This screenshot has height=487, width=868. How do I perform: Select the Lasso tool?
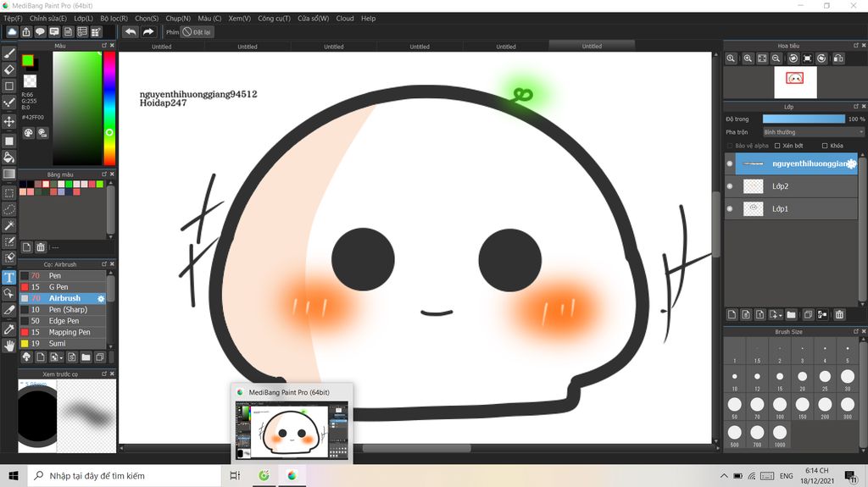click(8, 209)
